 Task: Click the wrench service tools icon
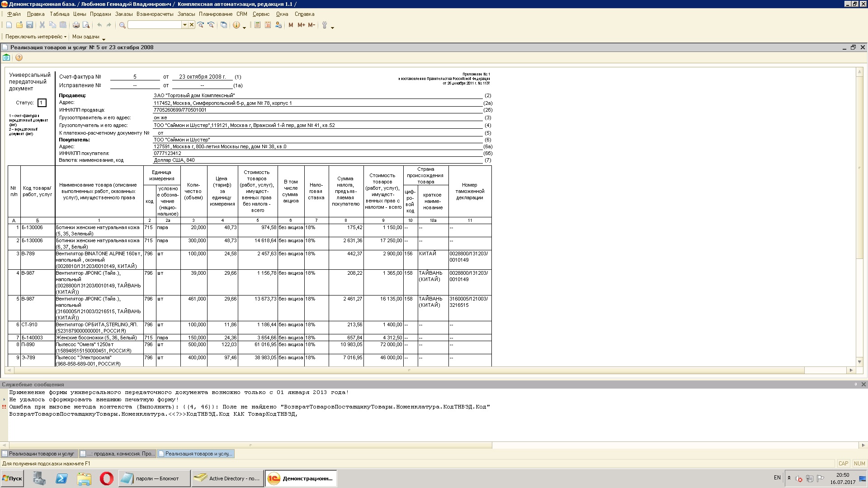click(x=325, y=25)
